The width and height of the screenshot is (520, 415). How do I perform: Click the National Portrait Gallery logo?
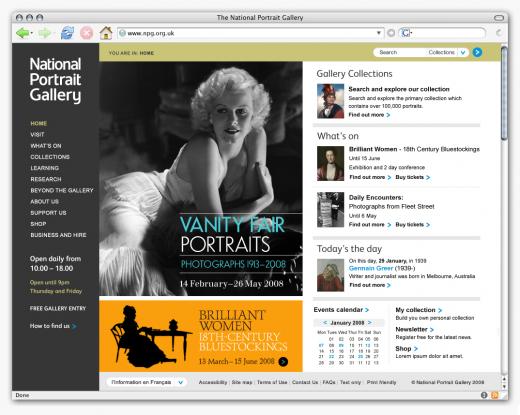click(x=55, y=80)
